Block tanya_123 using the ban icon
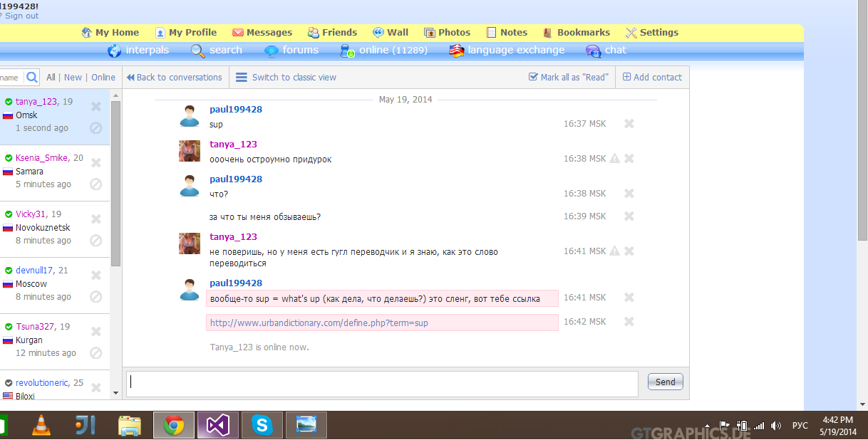 click(96, 128)
